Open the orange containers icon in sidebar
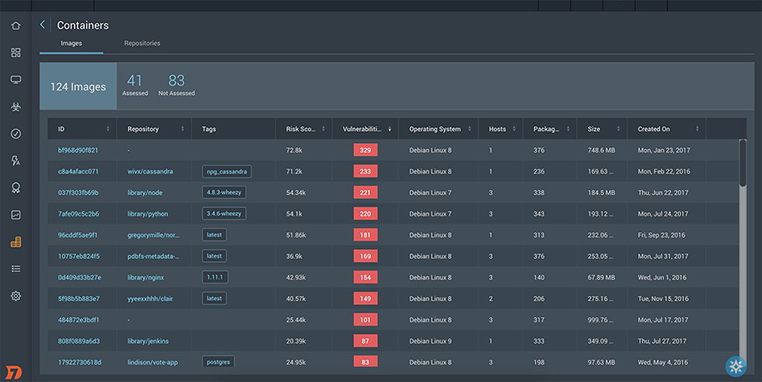 tap(16, 242)
